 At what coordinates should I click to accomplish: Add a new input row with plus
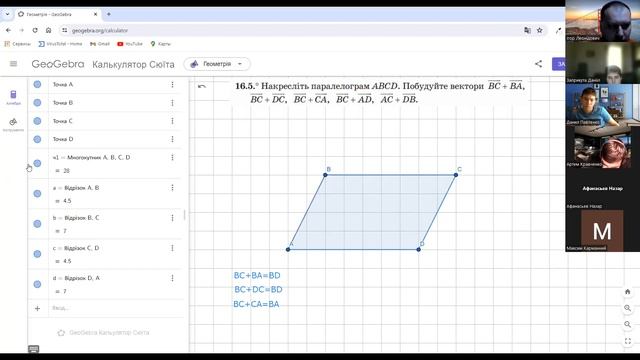coord(37,309)
